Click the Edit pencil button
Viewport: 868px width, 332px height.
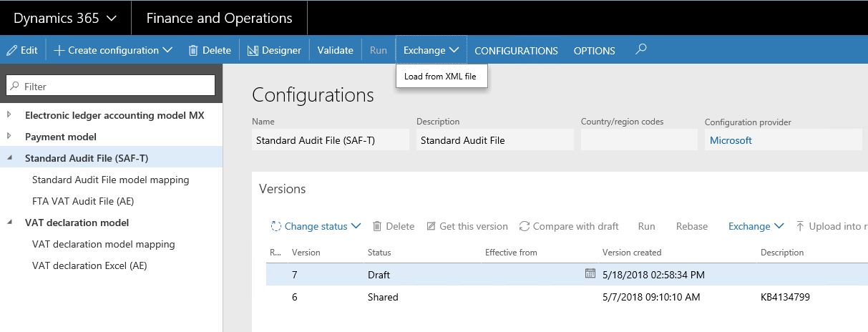[21, 50]
